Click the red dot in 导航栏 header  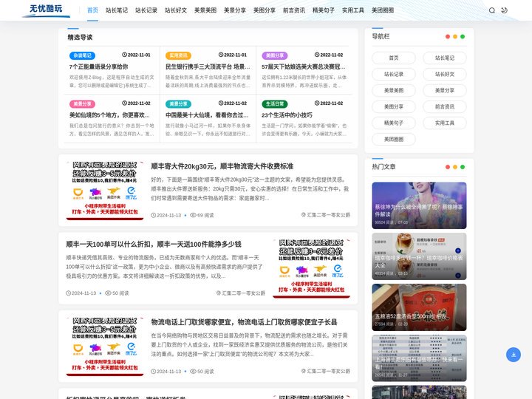tap(448, 37)
